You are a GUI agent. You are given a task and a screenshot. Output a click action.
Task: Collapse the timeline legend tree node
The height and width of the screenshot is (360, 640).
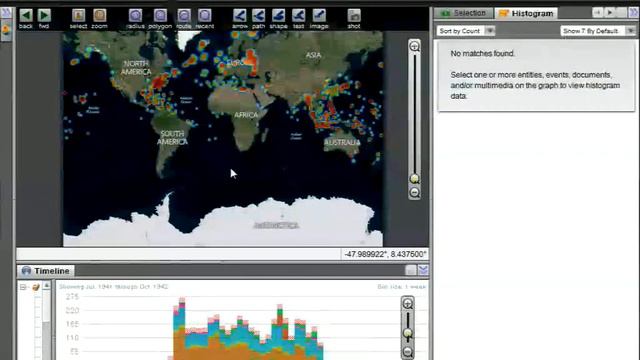pos(23,287)
